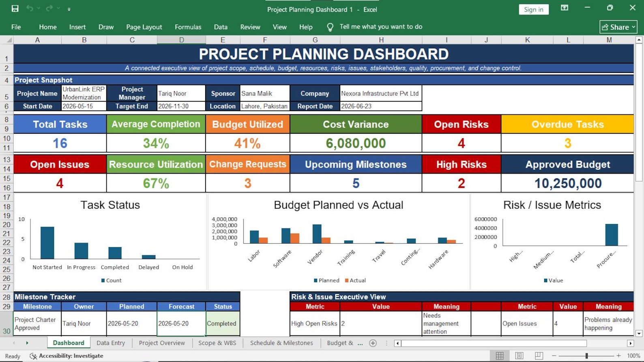This screenshot has height=362, width=644.
Task: Select the 2026-11-30 target end cell
Action: click(x=181, y=106)
